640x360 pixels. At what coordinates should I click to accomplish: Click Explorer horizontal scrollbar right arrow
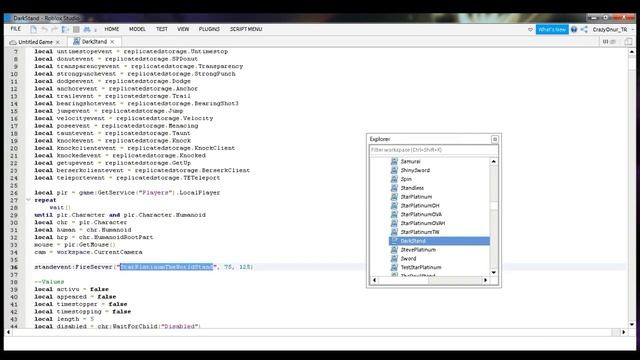(x=485, y=280)
